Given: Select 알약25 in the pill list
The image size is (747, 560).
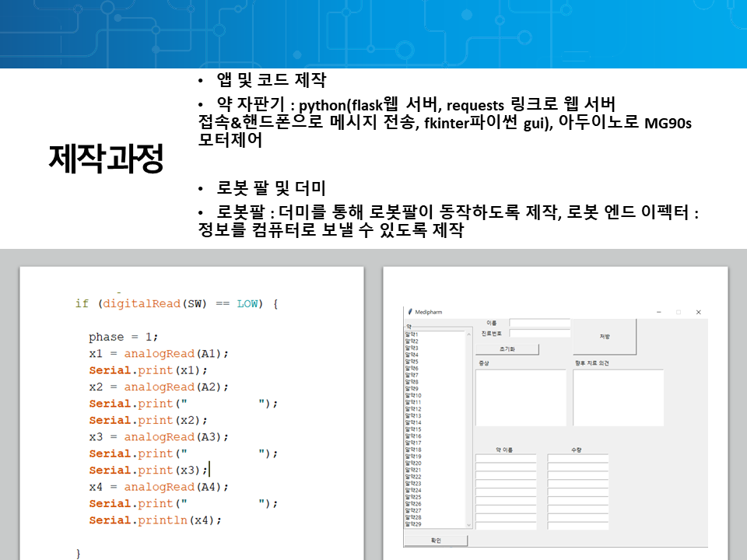Looking at the screenshot, I should tap(413, 497).
